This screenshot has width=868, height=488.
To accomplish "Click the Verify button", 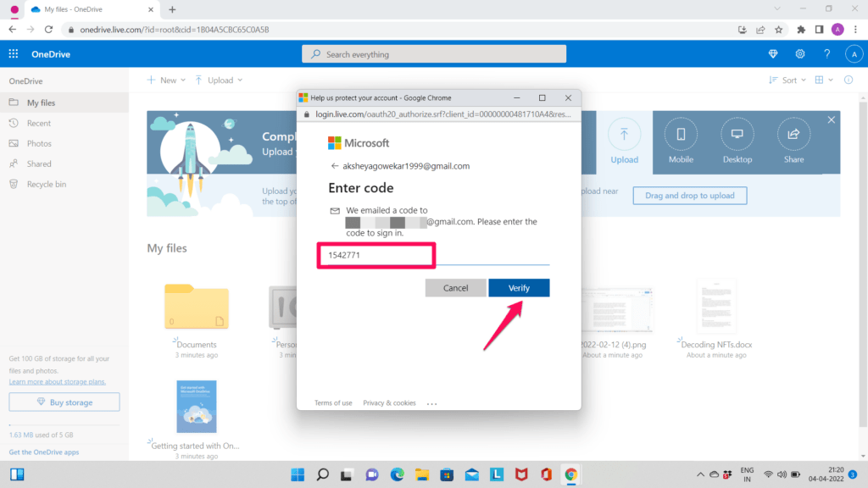I will (x=518, y=287).
